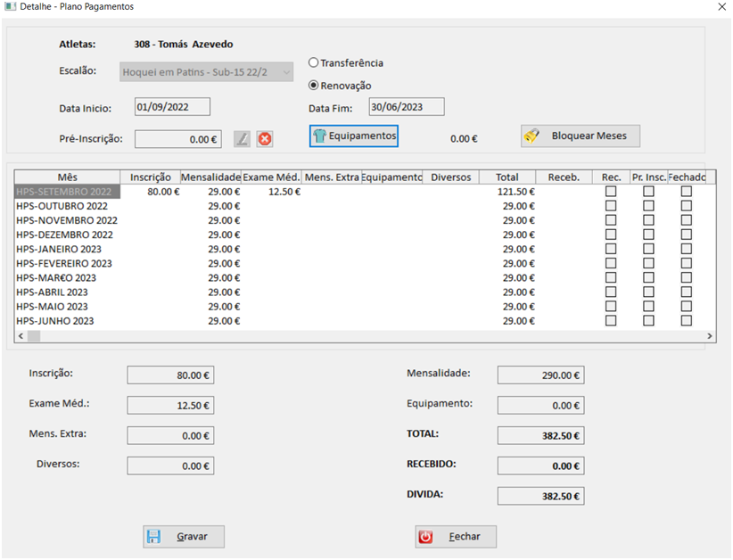The image size is (733, 560).
Task: Click the Gravar button label
Action: point(192,537)
